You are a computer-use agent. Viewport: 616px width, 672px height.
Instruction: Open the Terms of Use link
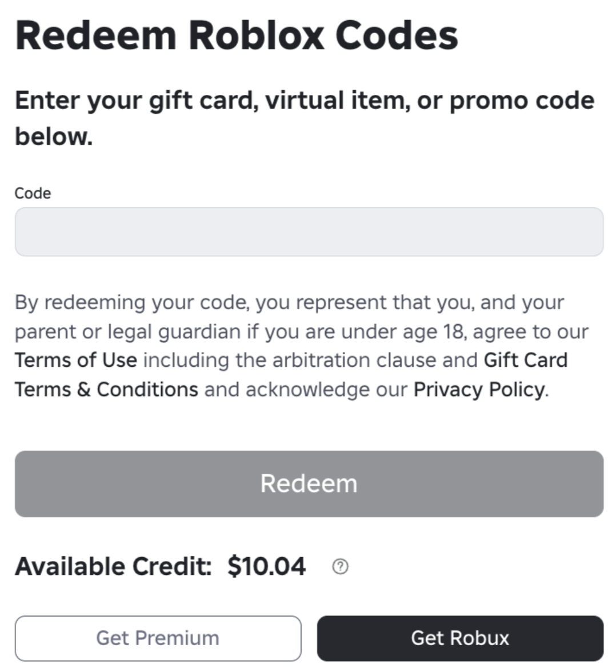77,360
